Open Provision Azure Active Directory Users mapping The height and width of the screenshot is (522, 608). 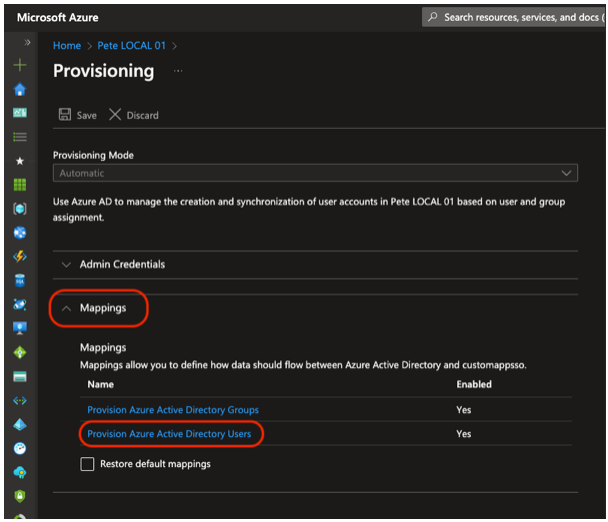169,434
